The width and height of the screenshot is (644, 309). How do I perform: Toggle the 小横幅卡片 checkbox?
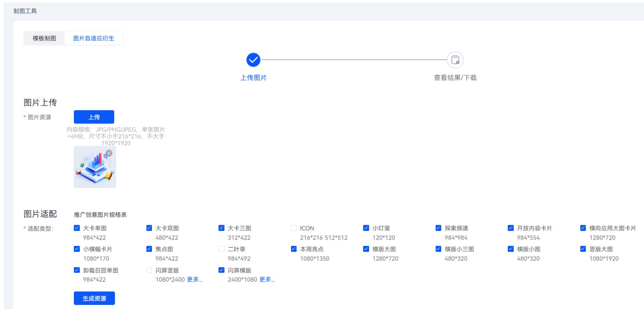pos(77,249)
